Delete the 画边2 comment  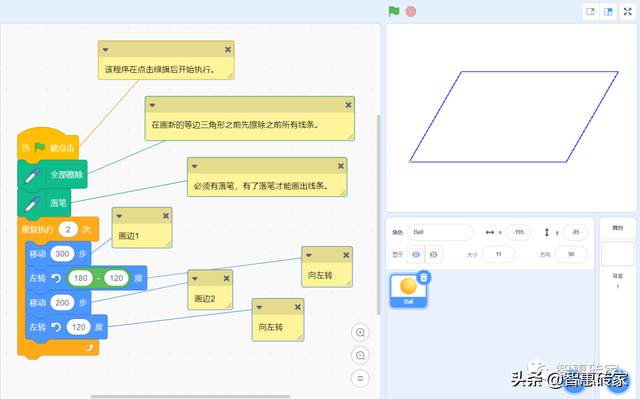tap(227, 278)
